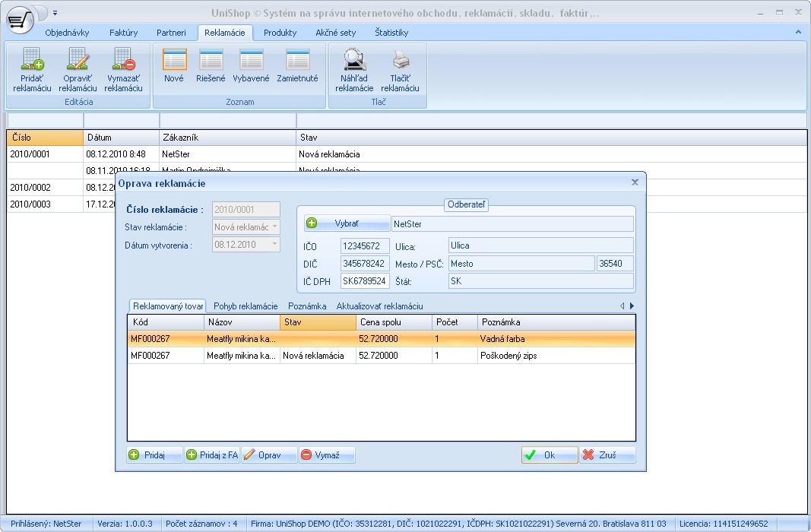The height and width of the screenshot is (532, 811).
Task: Switch to the Produkty ribbon tab
Action: [280, 33]
